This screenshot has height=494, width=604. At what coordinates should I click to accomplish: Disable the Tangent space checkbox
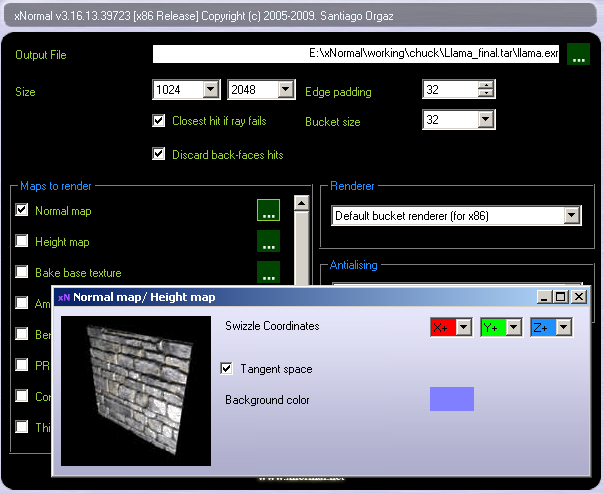(227, 369)
